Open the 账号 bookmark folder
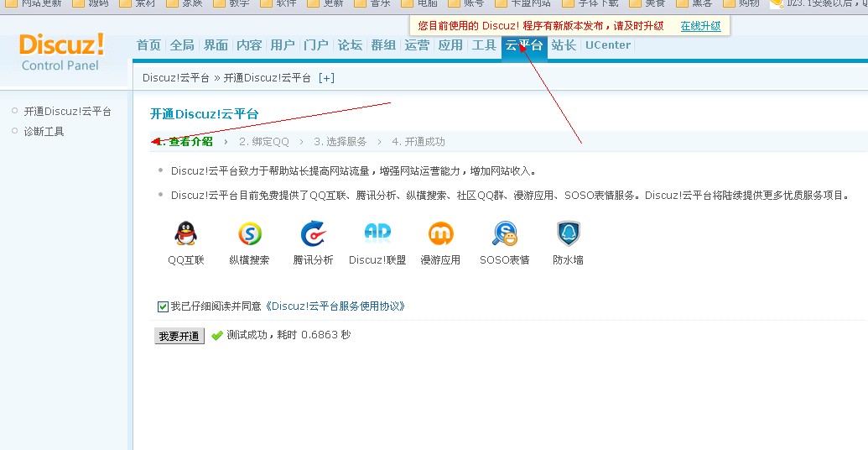Viewport: 868px width, 450px height. 465,3
